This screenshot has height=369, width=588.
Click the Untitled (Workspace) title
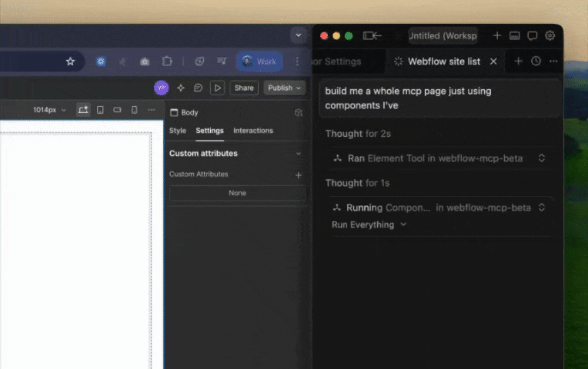click(x=443, y=35)
